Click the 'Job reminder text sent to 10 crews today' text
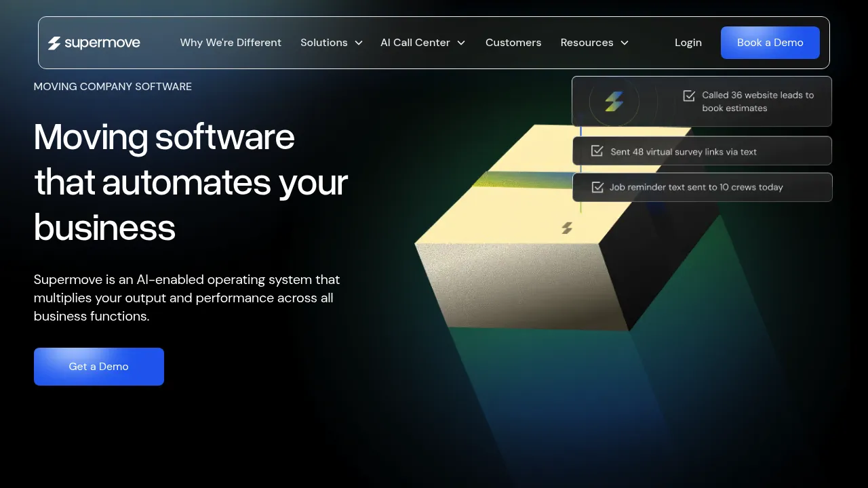868x488 pixels. pyautogui.click(x=696, y=187)
